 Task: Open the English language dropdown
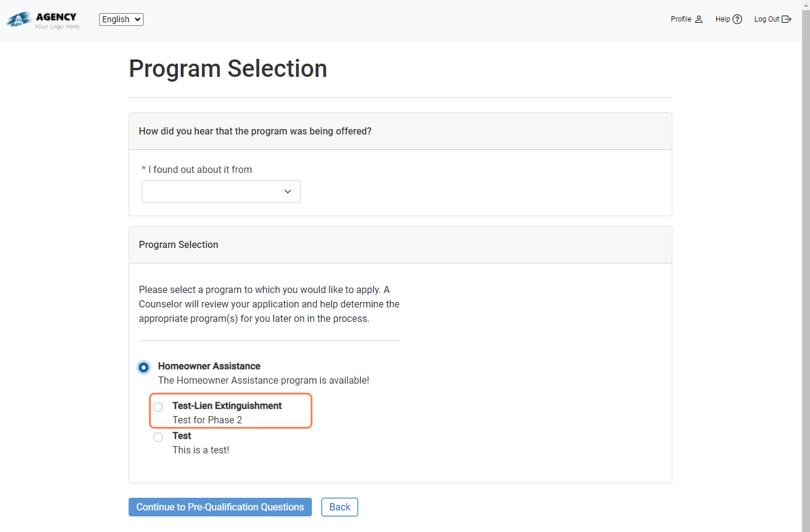click(121, 19)
